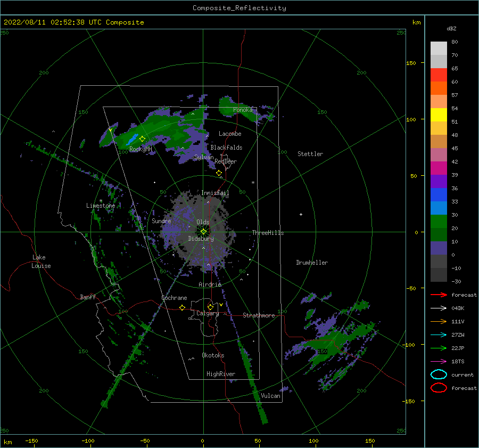Click the red forecast ellipse icon
The width and height of the screenshot is (479, 448).
point(439,388)
